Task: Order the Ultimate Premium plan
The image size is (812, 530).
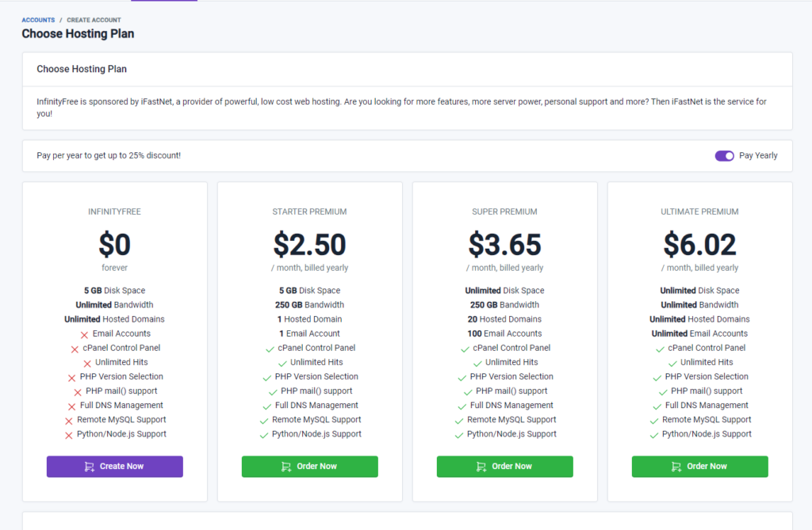Action: [699, 467]
